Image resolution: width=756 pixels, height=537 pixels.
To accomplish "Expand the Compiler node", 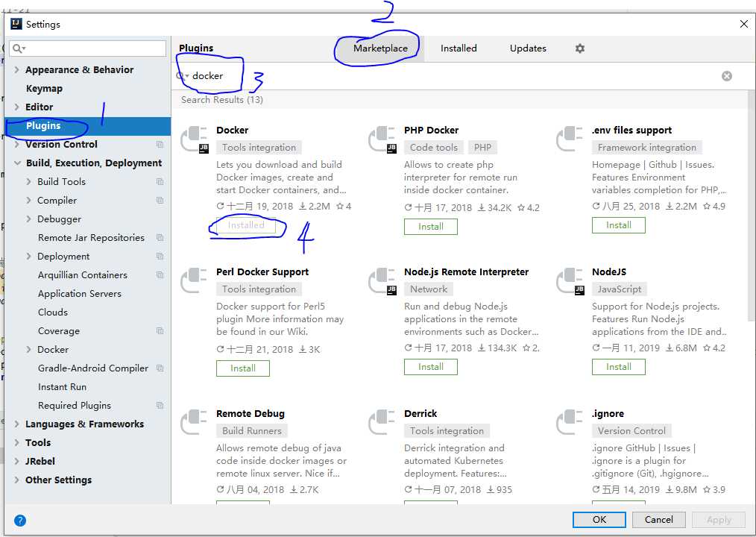I will (x=29, y=200).
